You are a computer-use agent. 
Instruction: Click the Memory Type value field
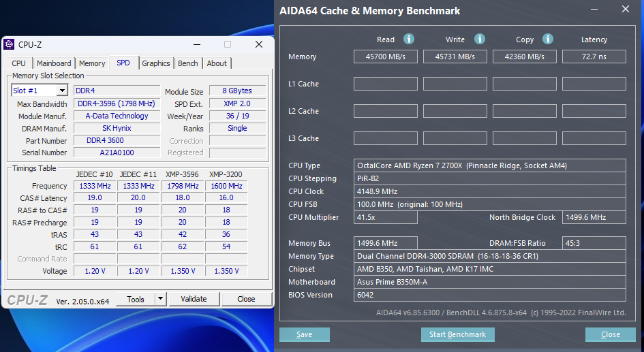coord(489,256)
